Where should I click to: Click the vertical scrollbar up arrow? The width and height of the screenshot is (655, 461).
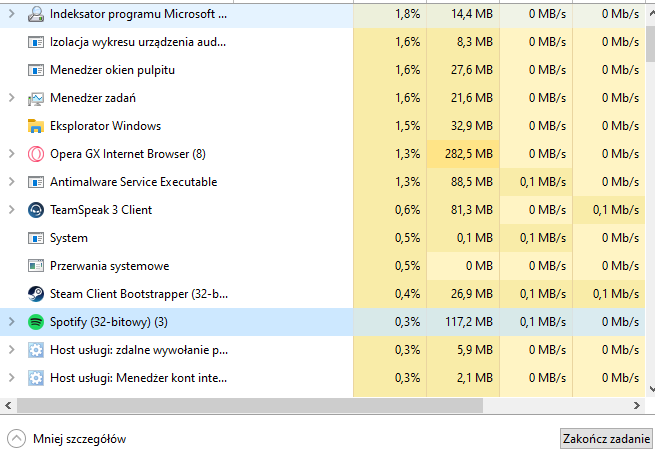(x=651, y=13)
